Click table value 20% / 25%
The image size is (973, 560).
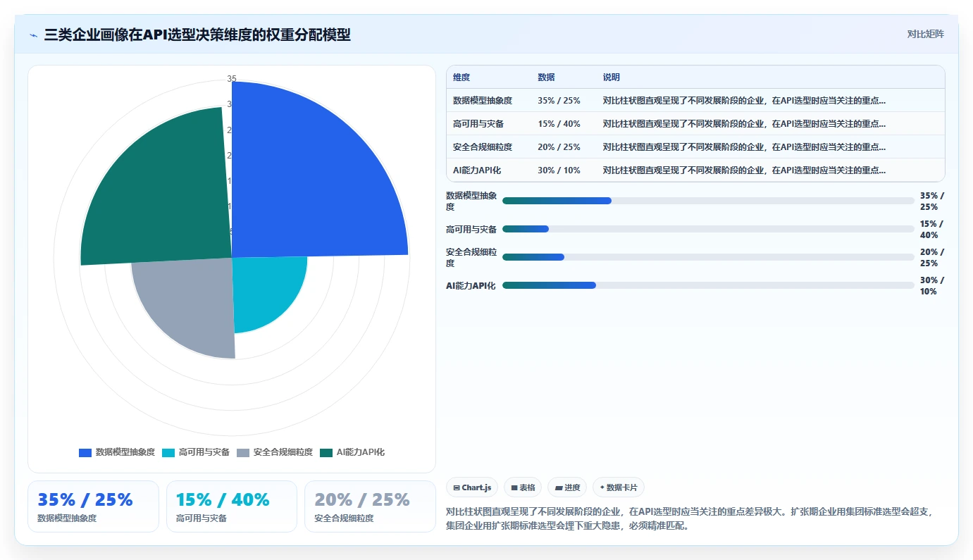coord(559,147)
